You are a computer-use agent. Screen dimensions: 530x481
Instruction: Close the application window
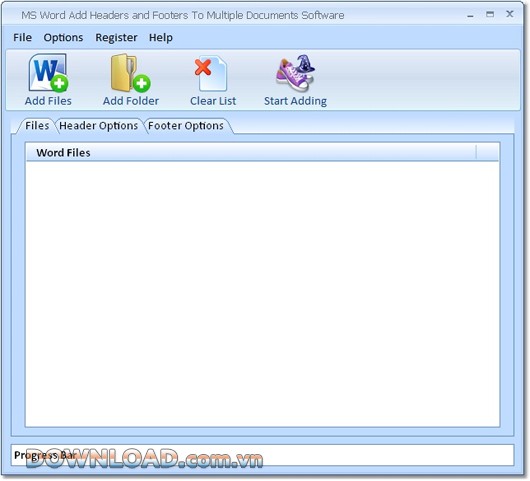tap(510, 14)
